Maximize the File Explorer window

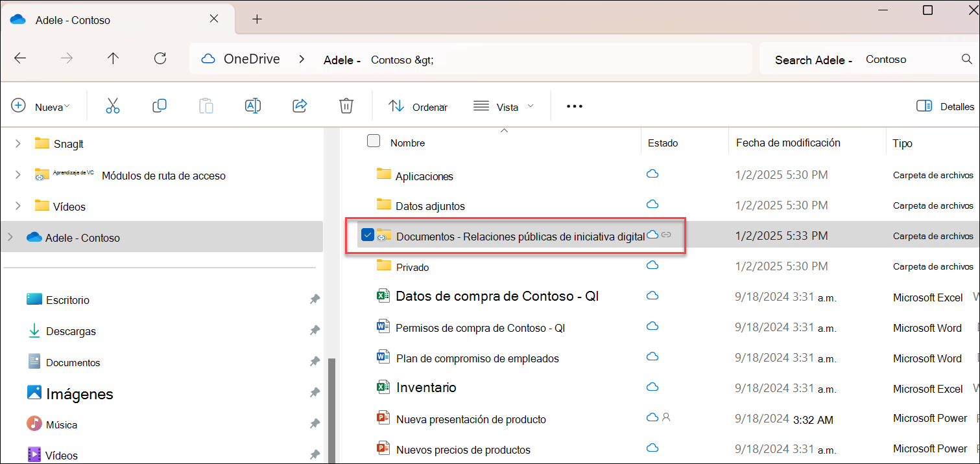pyautogui.click(x=927, y=10)
